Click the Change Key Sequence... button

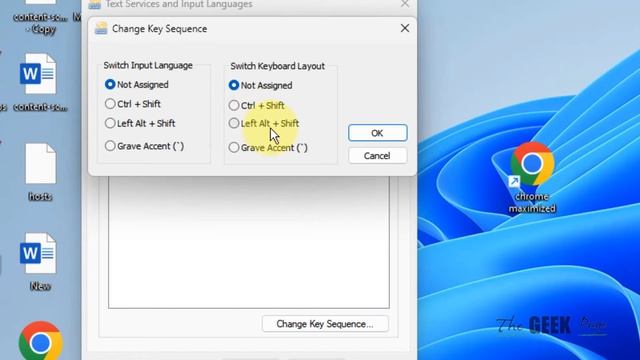pyautogui.click(x=325, y=324)
